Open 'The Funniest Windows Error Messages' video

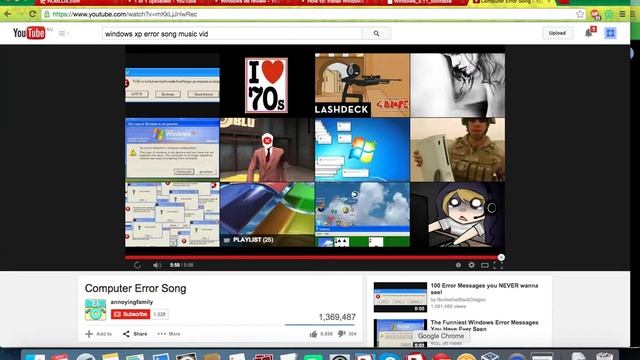point(484,325)
